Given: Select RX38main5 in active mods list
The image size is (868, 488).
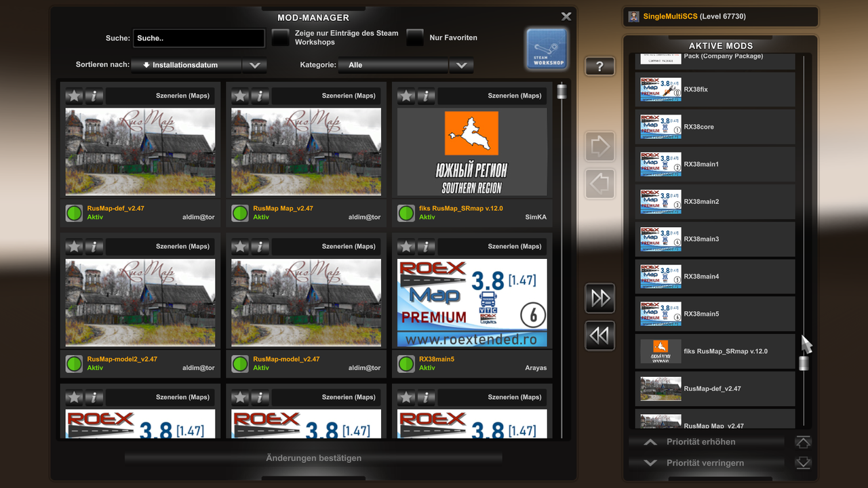Looking at the screenshot, I should tap(715, 314).
